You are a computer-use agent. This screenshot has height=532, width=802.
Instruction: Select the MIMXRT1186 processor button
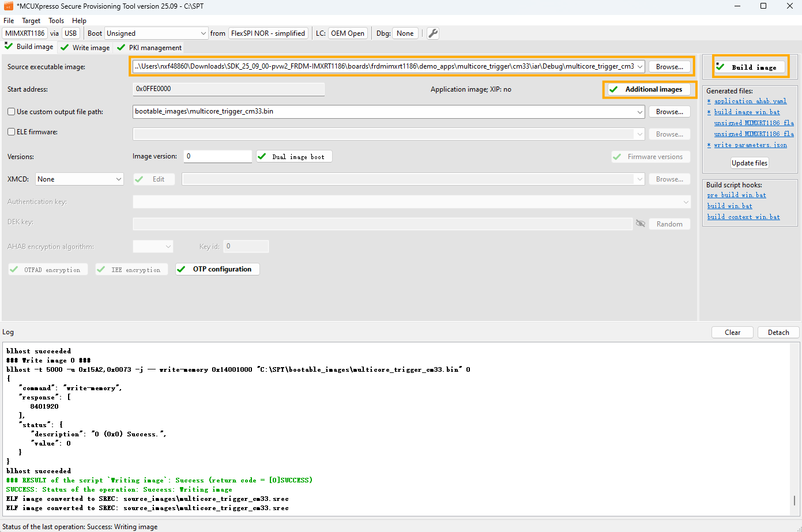pos(25,33)
